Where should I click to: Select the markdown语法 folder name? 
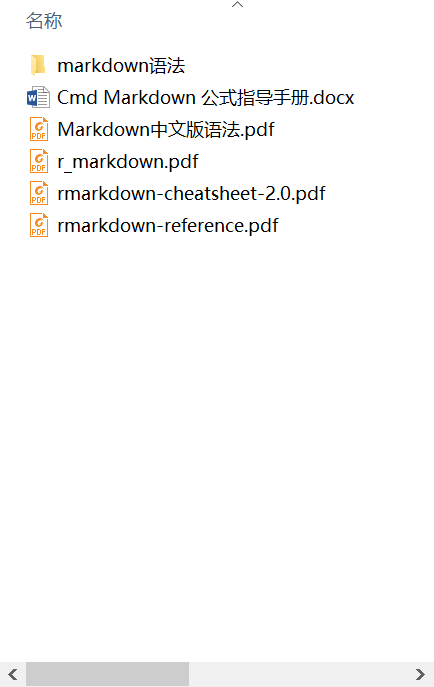tap(121, 66)
